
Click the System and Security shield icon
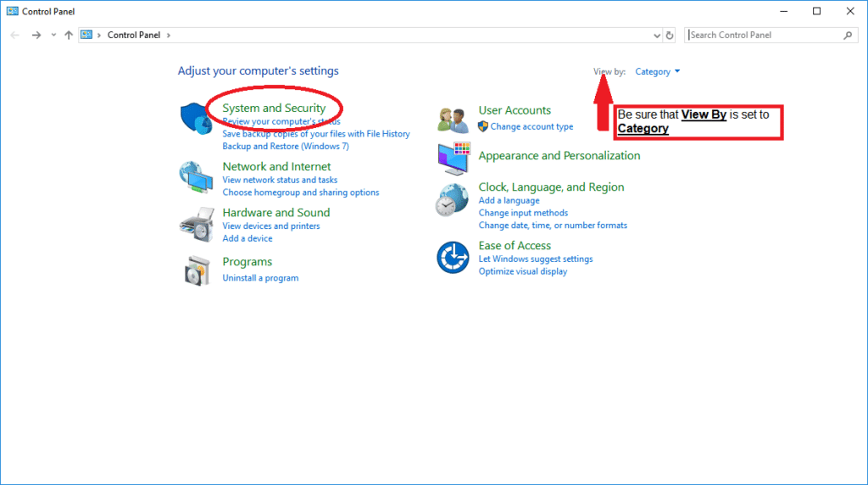coord(197,119)
